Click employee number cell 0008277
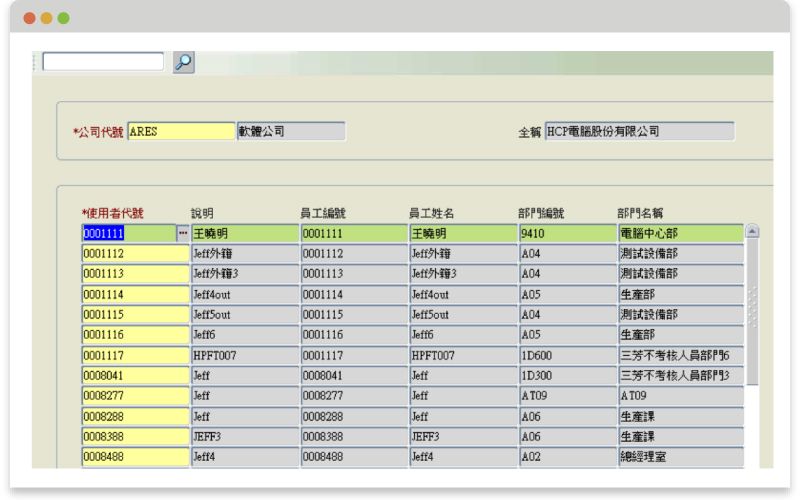The width and height of the screenshot is (800, 500). (x=353, y=396)
